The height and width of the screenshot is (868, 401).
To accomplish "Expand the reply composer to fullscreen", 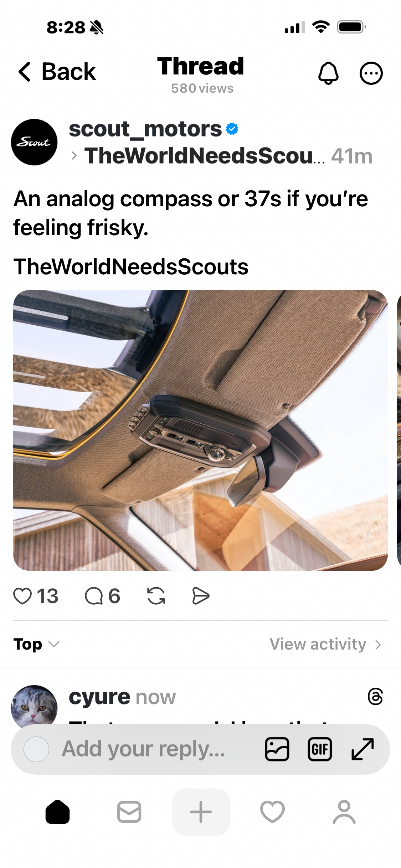I will click(x=363, y=749).
